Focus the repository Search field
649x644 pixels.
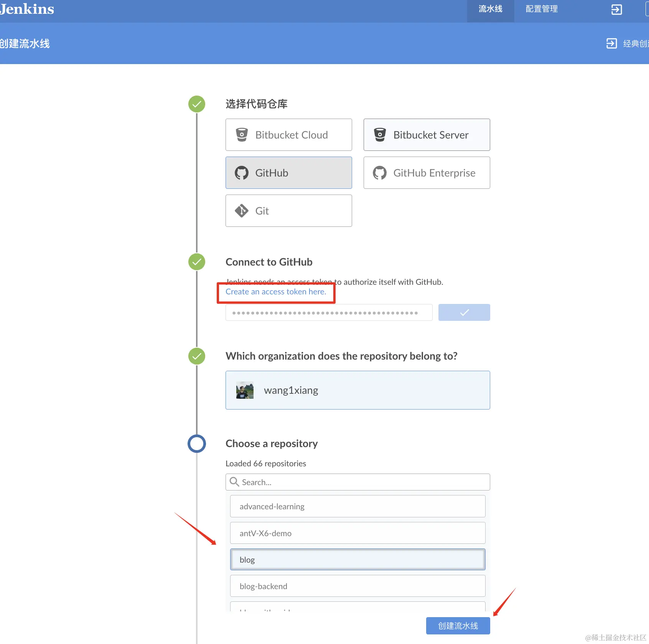coord(357,482)
